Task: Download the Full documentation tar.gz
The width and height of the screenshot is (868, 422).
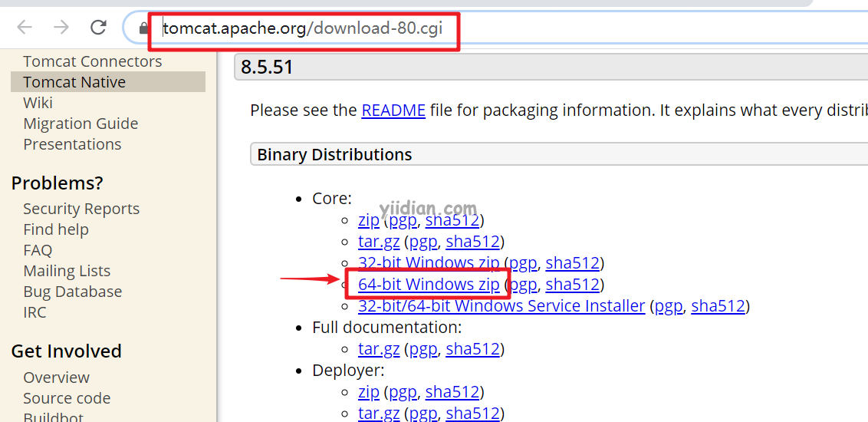Action: pos(379,349)
